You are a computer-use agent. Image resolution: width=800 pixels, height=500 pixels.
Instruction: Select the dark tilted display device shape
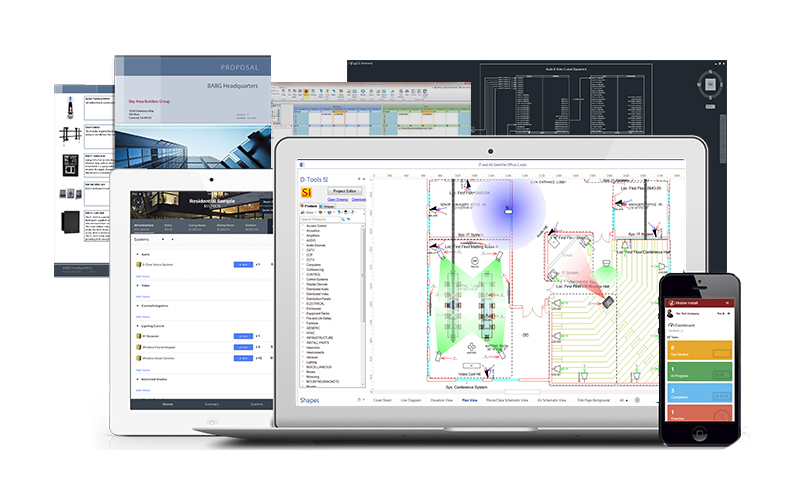608,303
